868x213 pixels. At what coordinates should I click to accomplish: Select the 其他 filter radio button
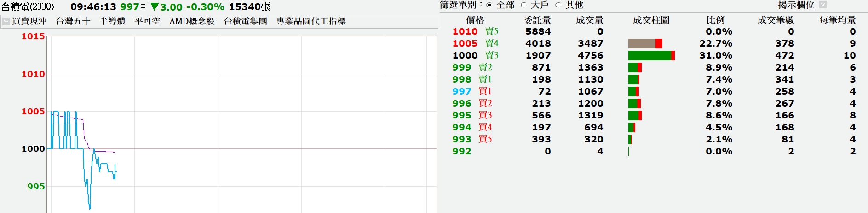coord(558,5)
